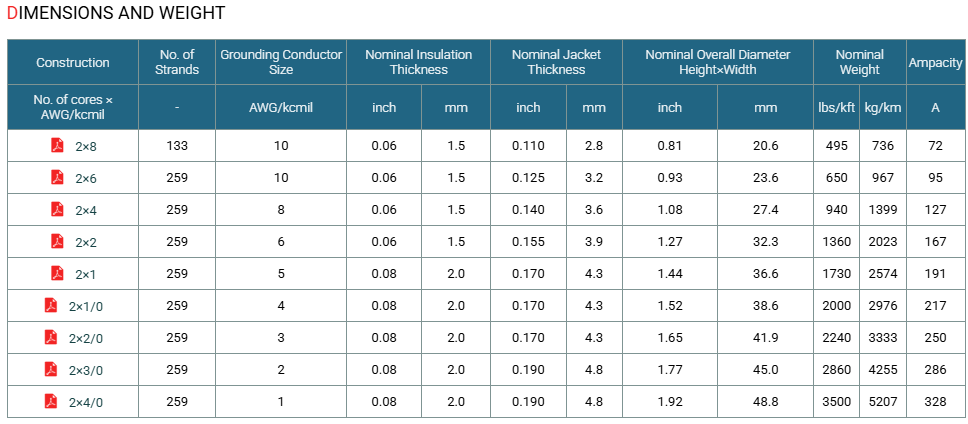The width and height of the screenshot is (968, 424).
Task: Follow the 2×1/0 construction link
Action: coord(86,307)
